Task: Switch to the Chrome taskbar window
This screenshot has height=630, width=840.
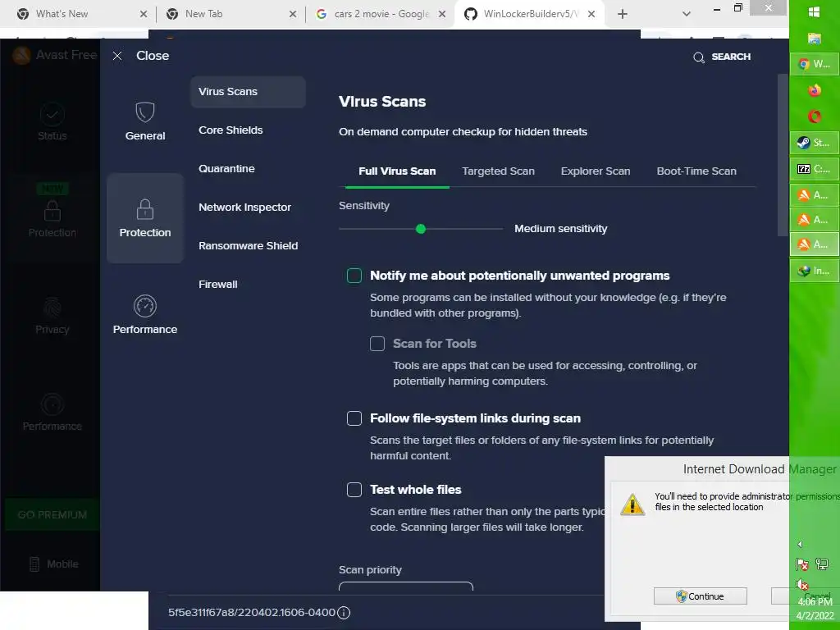Action: pyautogui.click(x=815, y=64)
